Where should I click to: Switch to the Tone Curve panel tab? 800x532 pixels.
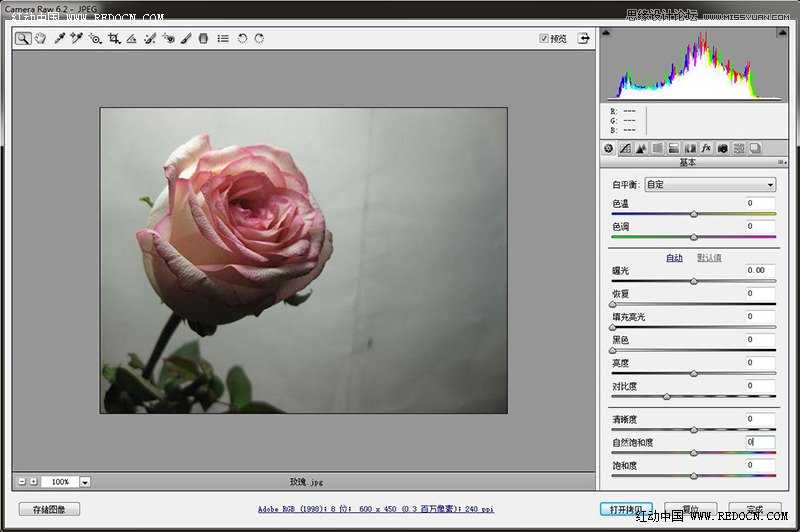coord(625,148)
